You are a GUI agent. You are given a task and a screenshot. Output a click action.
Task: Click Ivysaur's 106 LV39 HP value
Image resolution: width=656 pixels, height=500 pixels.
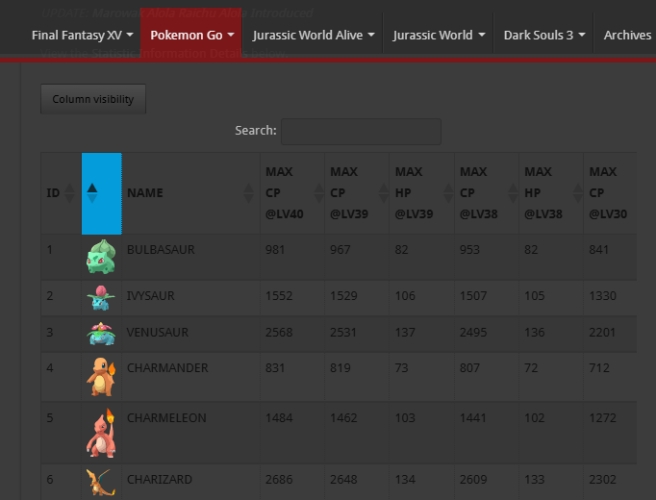click(405, 296)
